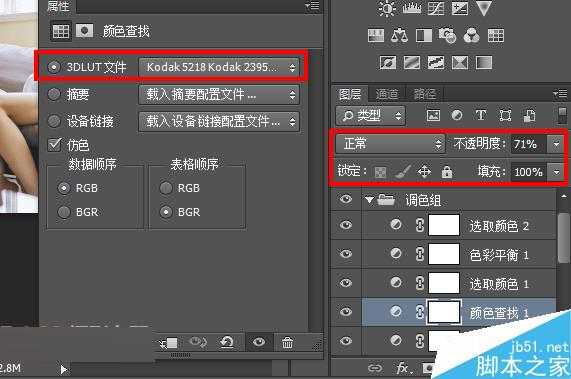This screenshot has width=571, height=379.
Task: Add a Channel Mixer adjustment (three circles)
Action: point(471,35)
